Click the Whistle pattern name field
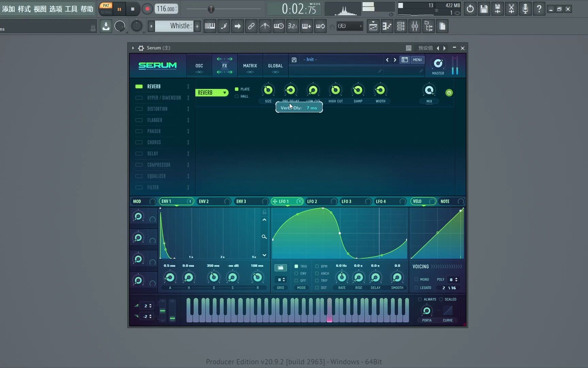The image size is (588, 368). (x=174, y=26)
